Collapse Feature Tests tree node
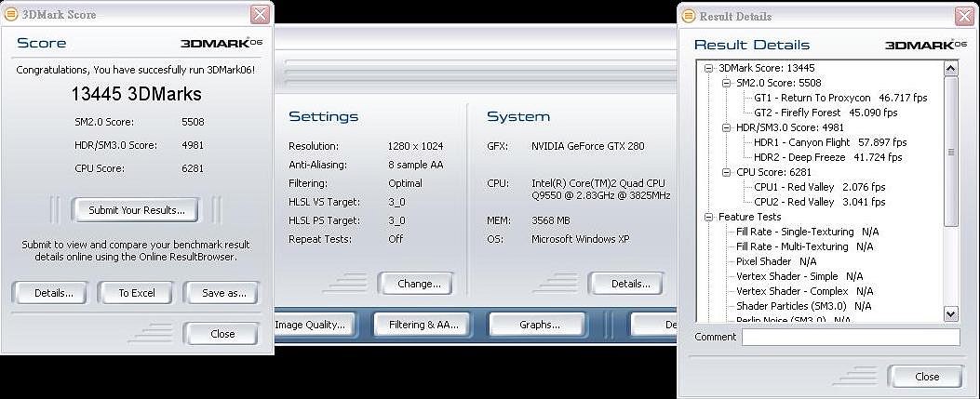 click(x=709, y=217)
